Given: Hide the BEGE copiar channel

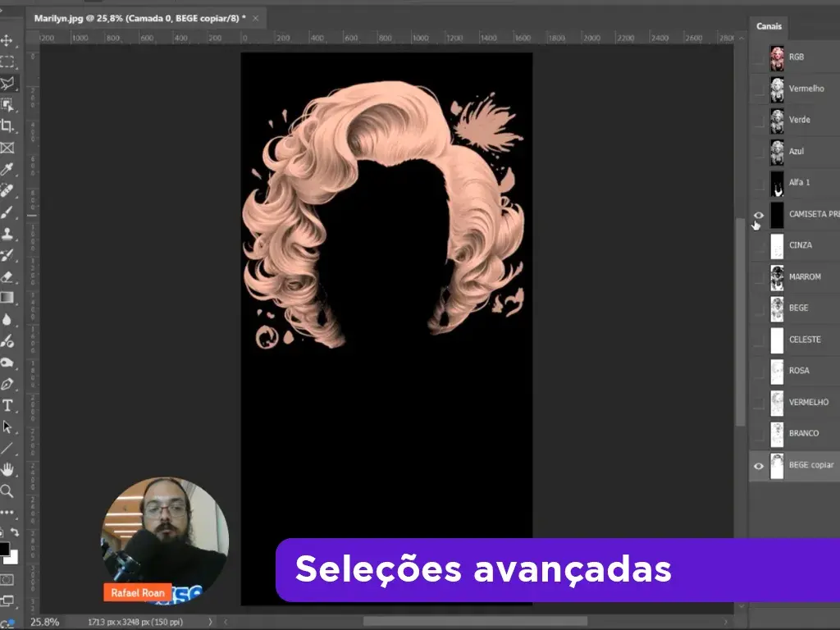Looking at the screenshot, I should [760, 465].
